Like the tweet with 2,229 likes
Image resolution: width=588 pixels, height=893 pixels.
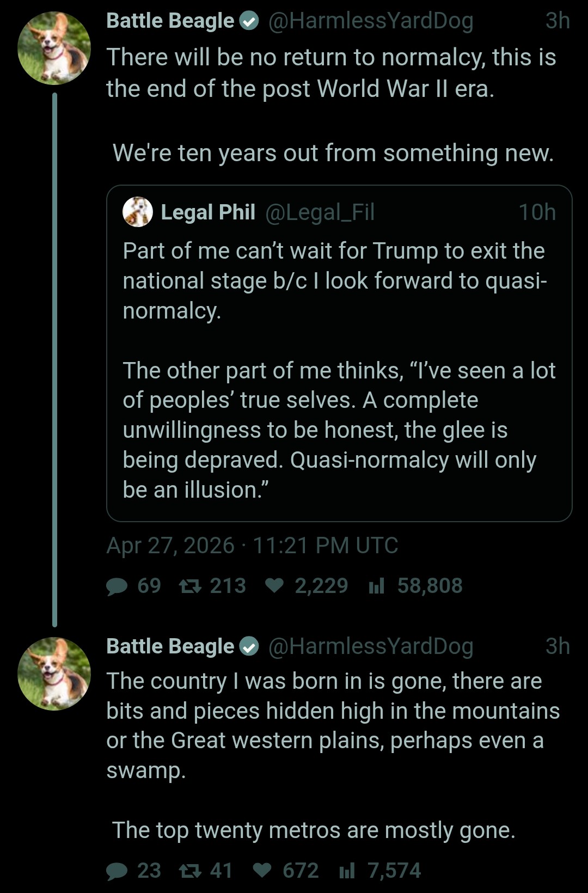coord(274,586)
